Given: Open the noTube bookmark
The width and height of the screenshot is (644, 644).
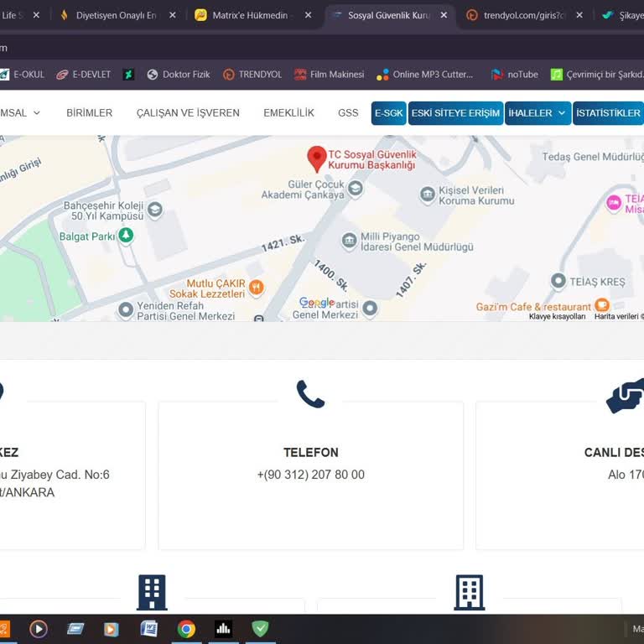Looking at the screenshot, I should coord(515,75).
